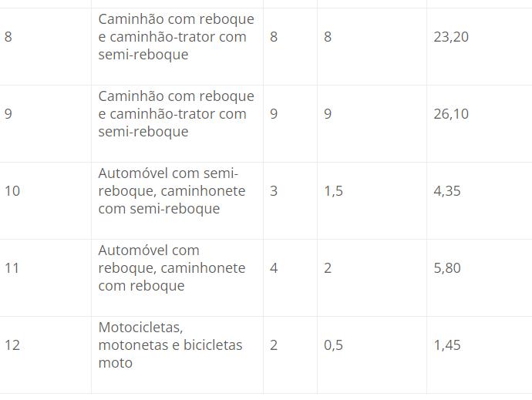Select axle count 4 in row 11
Image resolution: width=532 pixels, height=400 pixels.
click(x=274, y=268)
